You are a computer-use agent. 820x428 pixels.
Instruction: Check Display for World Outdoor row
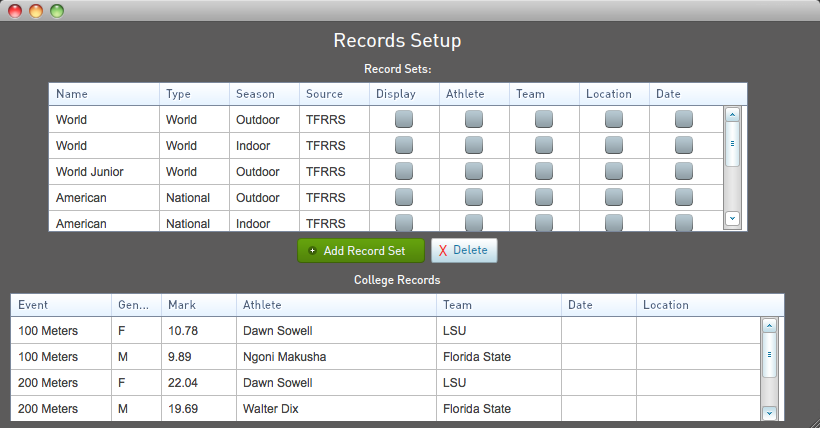point(404,119)
